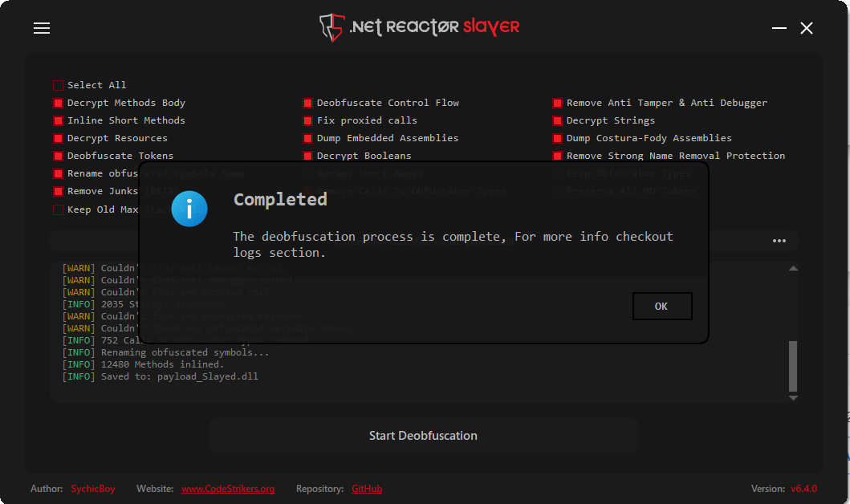The height and width of the screenshot is (504, 850).
Task: Toggle Decrypt Methods Body checkbox
Action: 58,103
